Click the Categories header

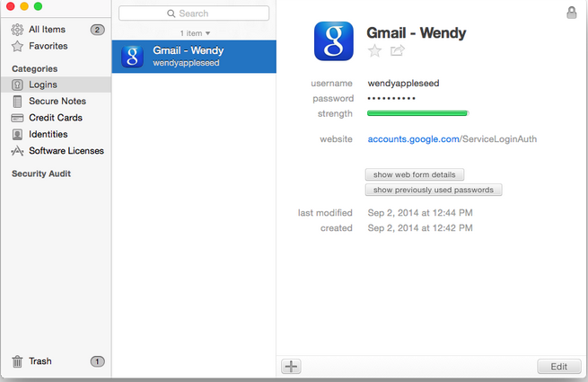[34, 69]
